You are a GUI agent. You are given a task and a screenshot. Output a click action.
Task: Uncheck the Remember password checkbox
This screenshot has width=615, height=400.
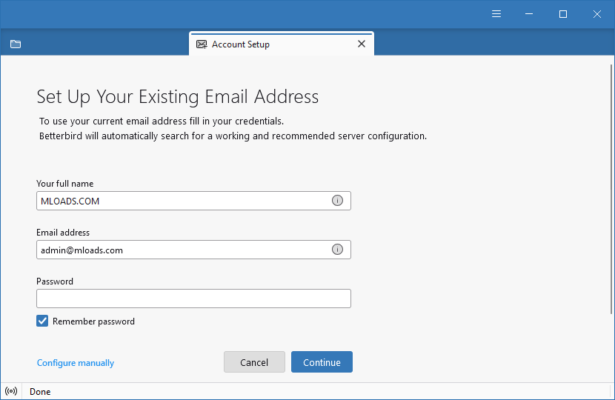click(43, 321)
